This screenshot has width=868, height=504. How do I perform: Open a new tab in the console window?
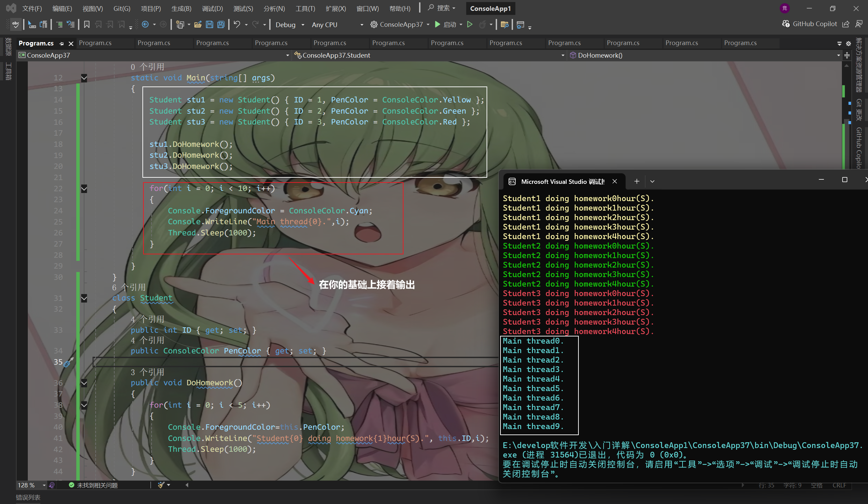point(636,181)
